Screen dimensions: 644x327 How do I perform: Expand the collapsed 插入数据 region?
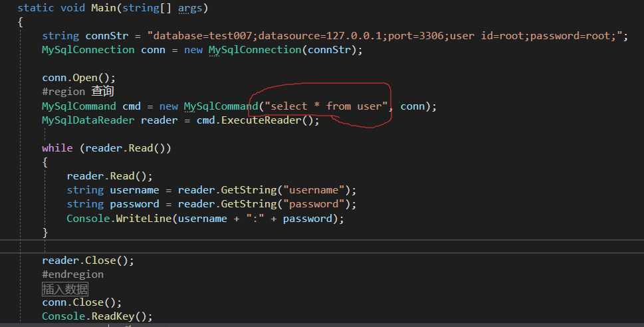65,289
